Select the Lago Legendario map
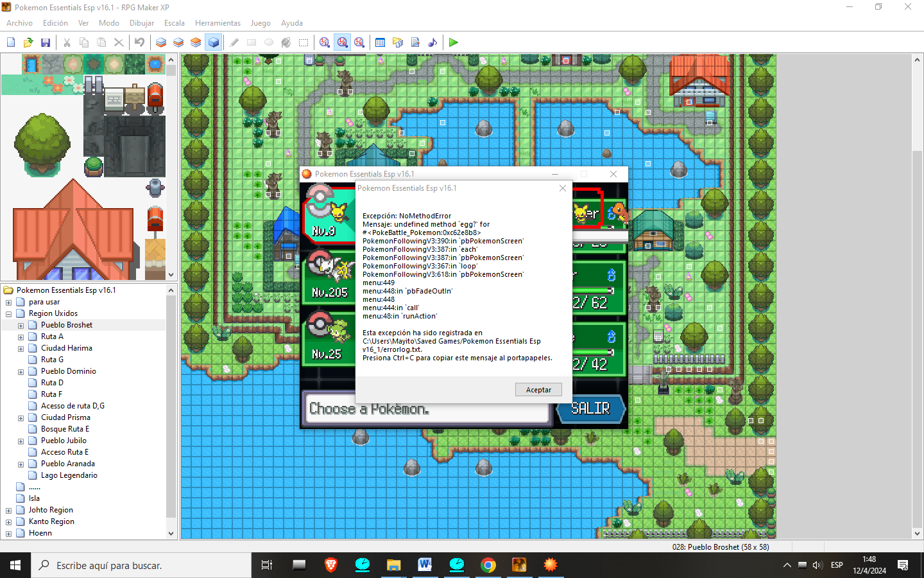This screenshot has width=924, height=578. pyautogui.click(x=69, y=475)
